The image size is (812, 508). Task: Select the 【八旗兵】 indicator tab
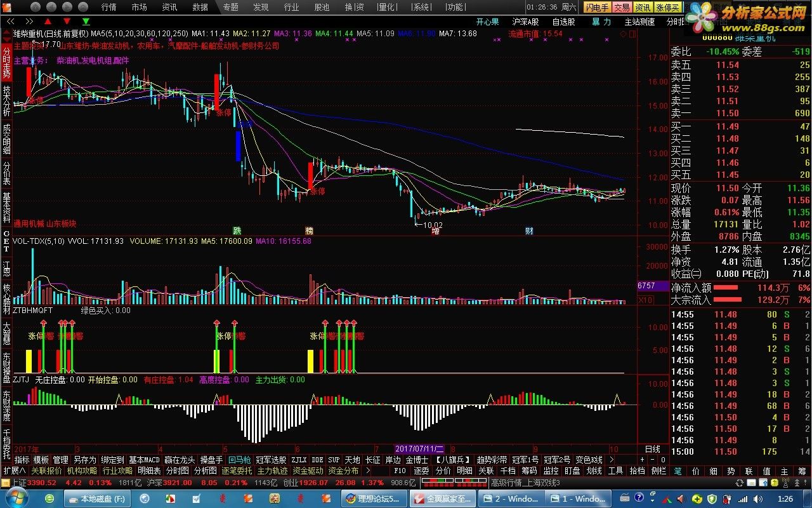452,460
